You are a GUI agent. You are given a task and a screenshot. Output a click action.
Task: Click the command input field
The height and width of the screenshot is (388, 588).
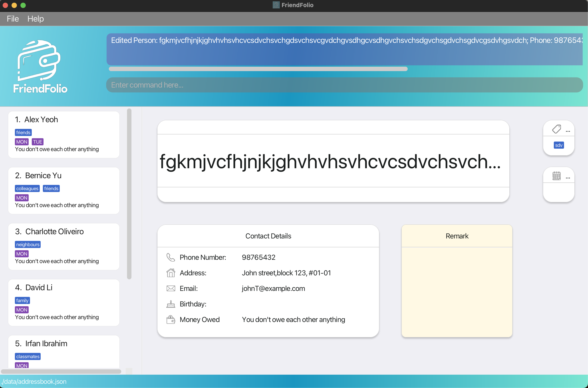(x=344, y=85)
